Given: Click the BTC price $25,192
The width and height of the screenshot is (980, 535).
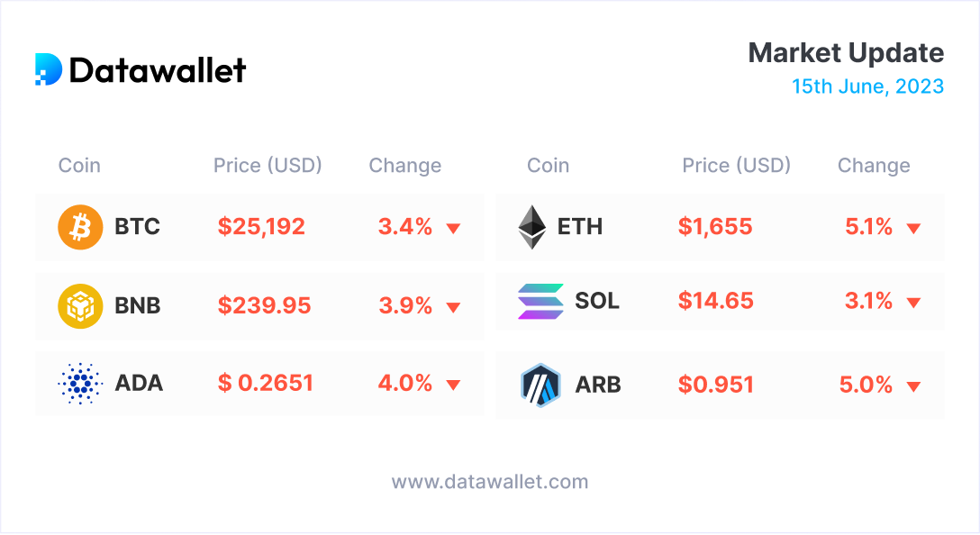Looking at the screenshot, I should 261,227.
